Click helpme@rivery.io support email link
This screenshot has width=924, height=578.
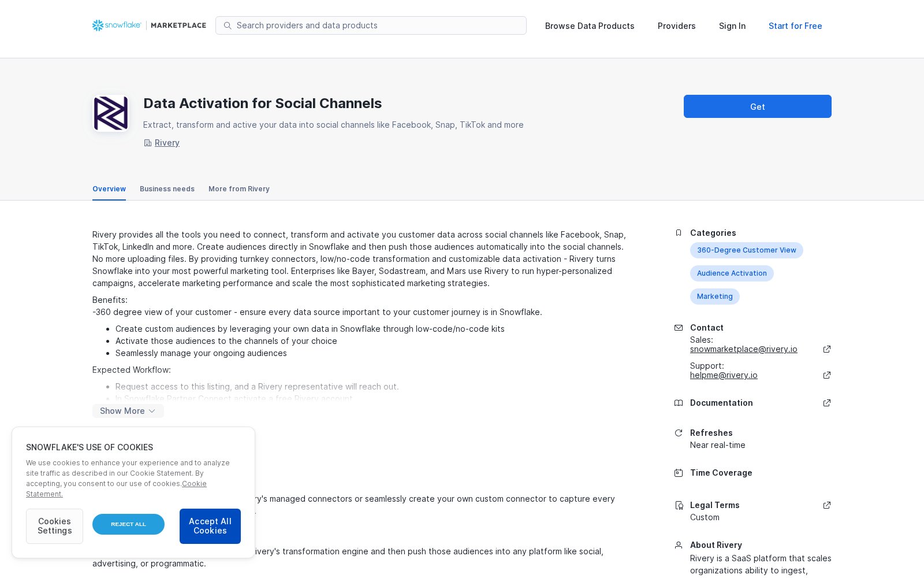click(724, 375)
